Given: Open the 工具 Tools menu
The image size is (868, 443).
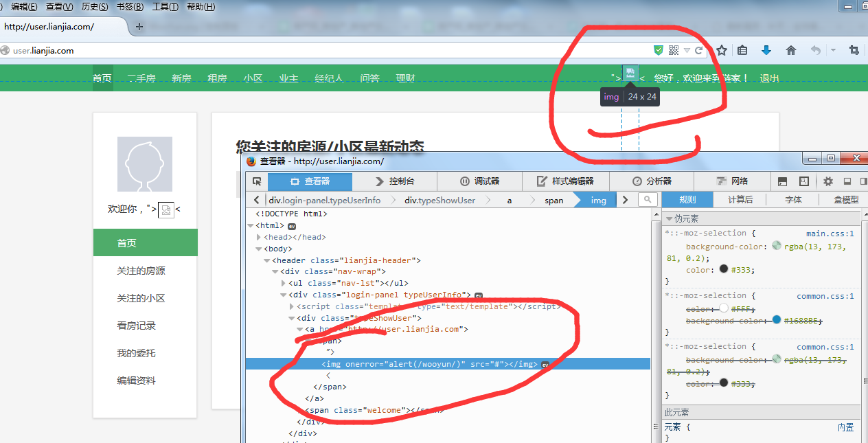Looking at the screenshot, I should click(165, 7).
